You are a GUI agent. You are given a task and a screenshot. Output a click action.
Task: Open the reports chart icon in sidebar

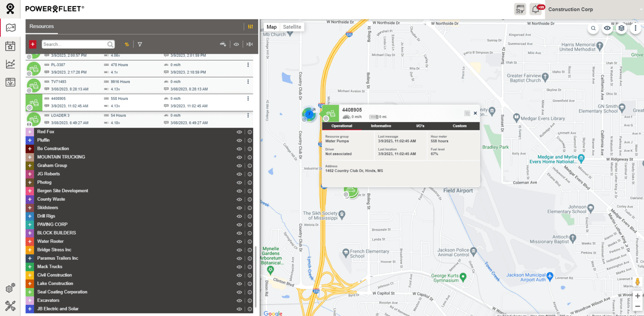10,64
